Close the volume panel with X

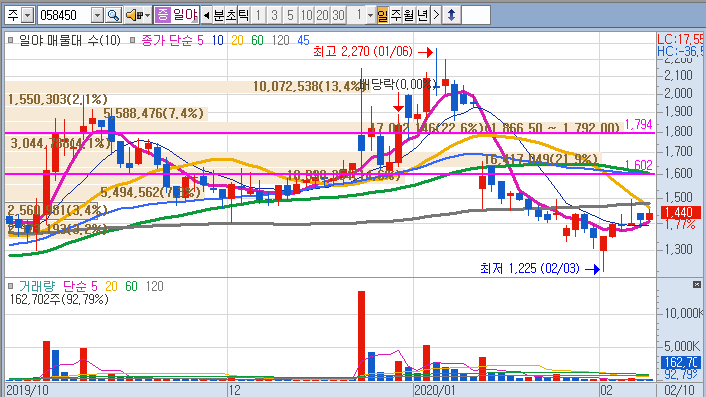coord(697,284)
